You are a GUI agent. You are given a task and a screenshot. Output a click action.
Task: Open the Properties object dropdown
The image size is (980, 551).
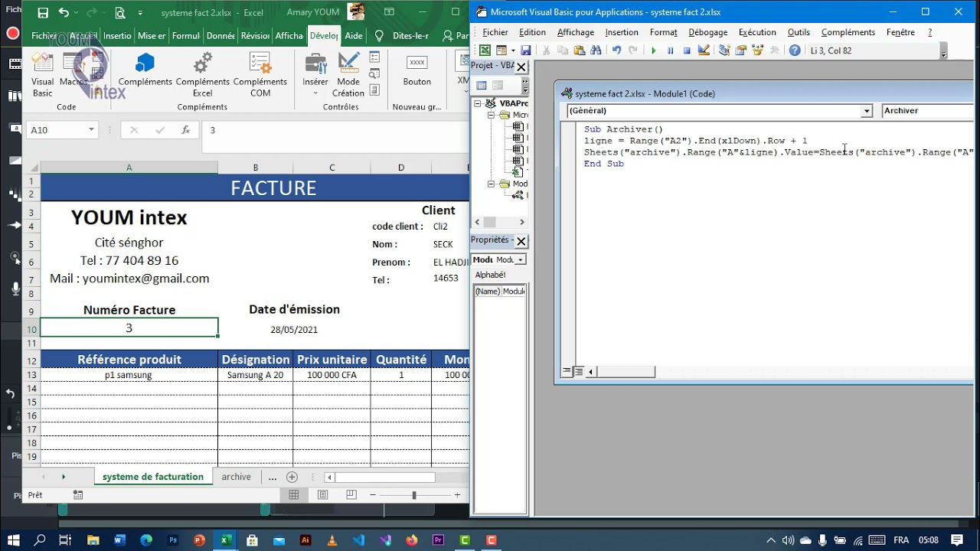[521, 259]
